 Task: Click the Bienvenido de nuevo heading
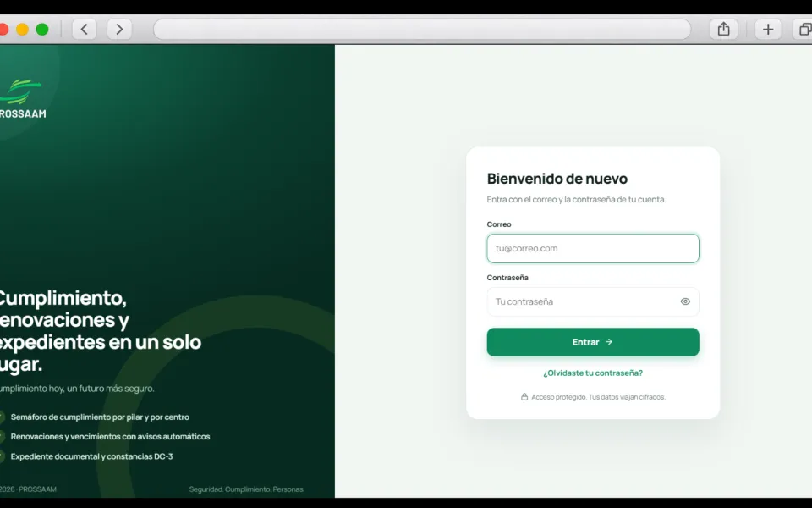557,179
